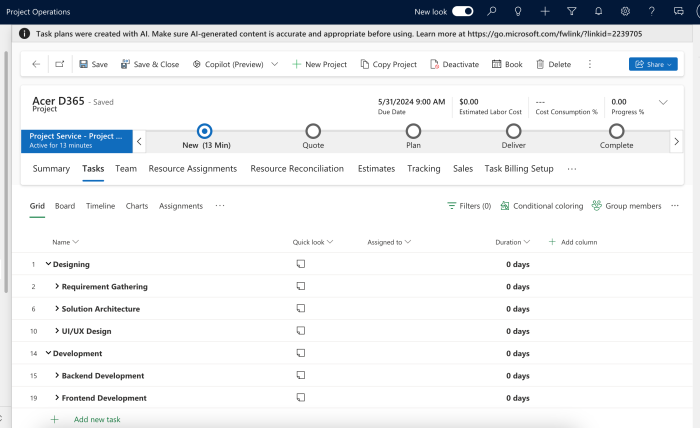Toggle the New look switch
The image size is (700, 428).
[x=462, y=12]
